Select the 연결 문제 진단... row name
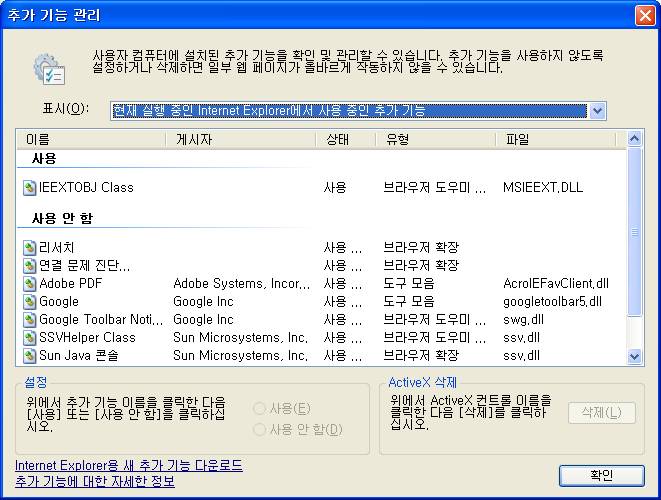 click(x=84, y=266)
